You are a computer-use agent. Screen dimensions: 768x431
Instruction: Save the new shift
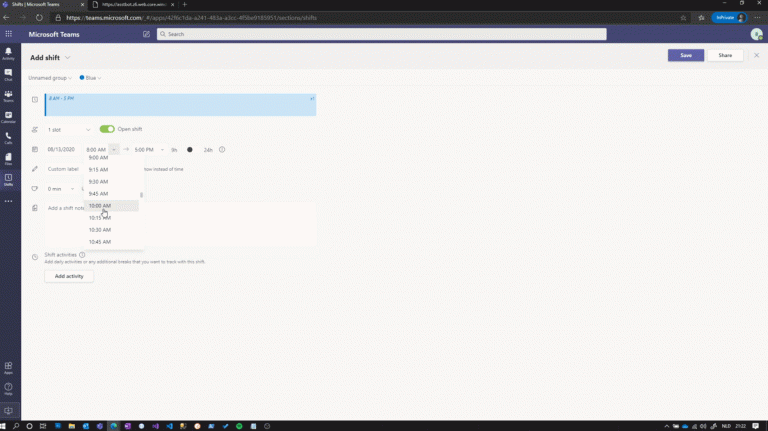(685, 55)
